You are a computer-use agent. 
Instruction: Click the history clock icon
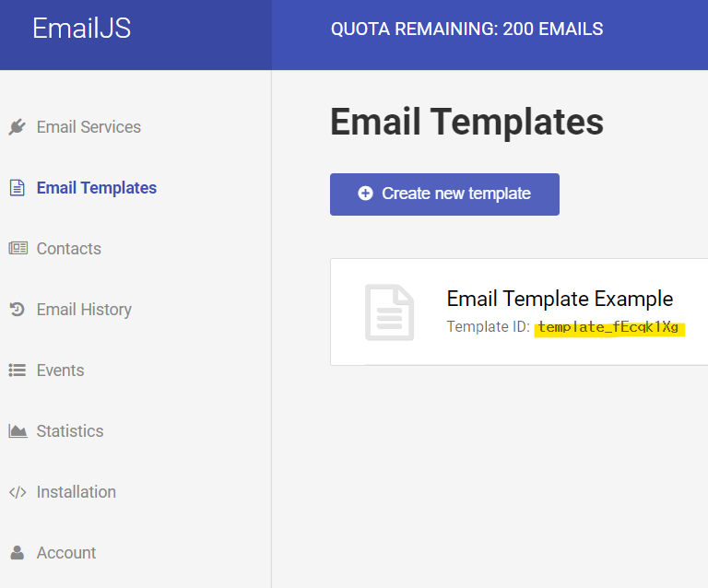[18, 309]
